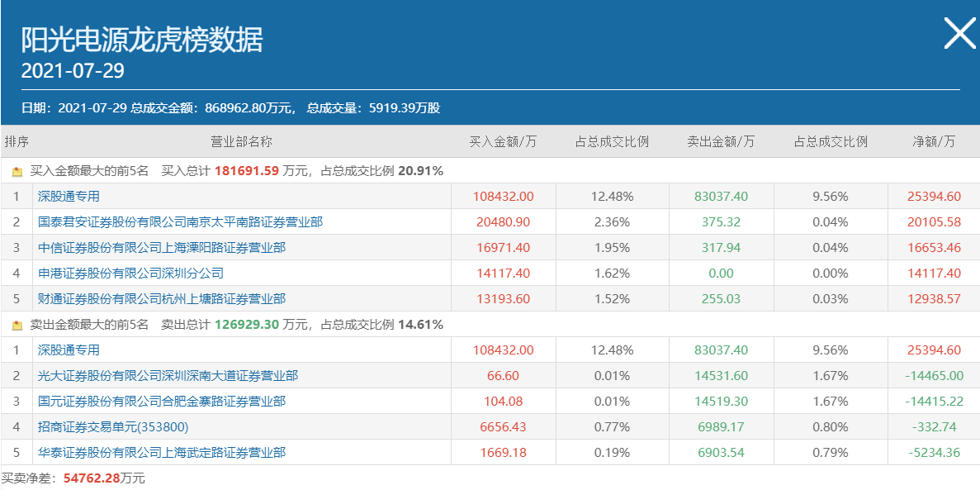
Task: Select sell proportion 14.61%
Action: [x=420, y=325]
